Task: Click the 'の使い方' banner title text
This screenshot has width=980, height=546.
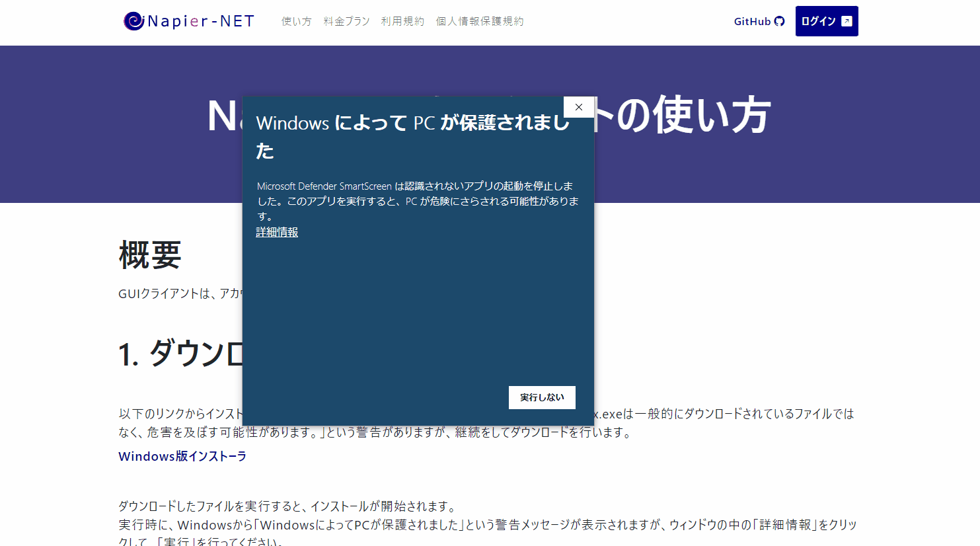Action: (x=683, y=115)
